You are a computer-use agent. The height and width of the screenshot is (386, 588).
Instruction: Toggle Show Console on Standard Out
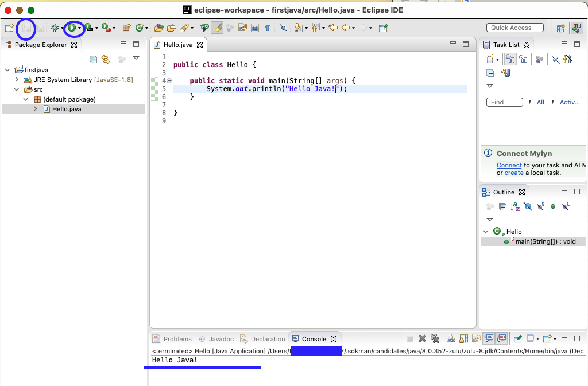(489, 338)
